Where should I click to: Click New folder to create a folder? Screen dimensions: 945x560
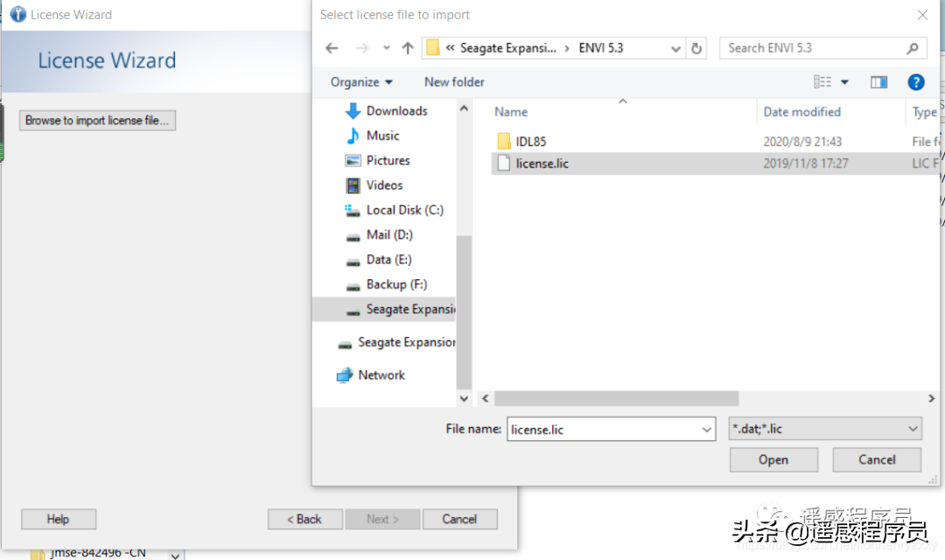[x=453, y=81]
